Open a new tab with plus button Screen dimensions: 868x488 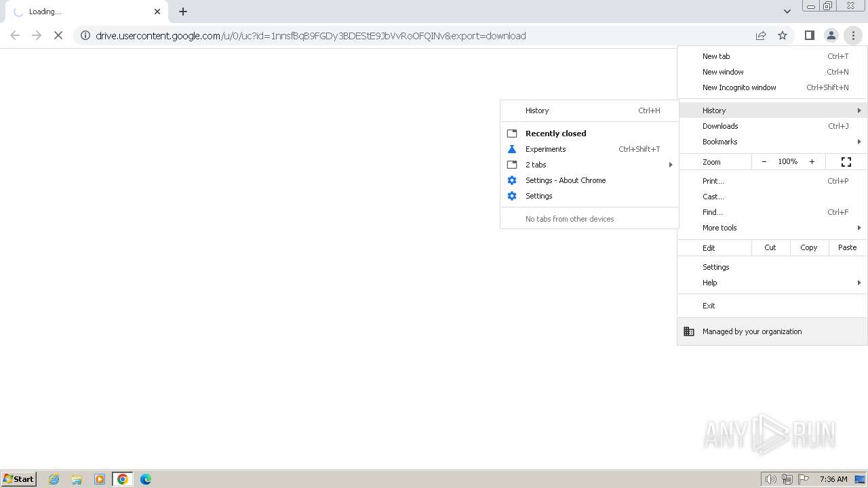pos(183,12)
